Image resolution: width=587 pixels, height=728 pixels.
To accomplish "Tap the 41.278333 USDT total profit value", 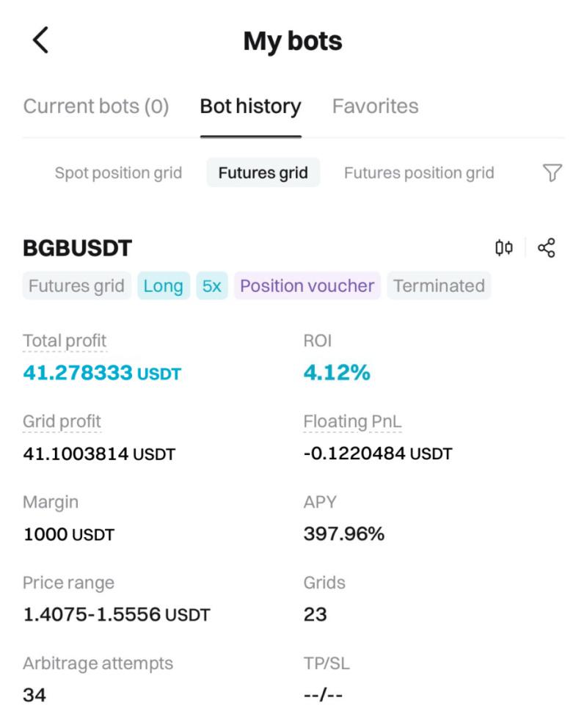I will [102, 374].
